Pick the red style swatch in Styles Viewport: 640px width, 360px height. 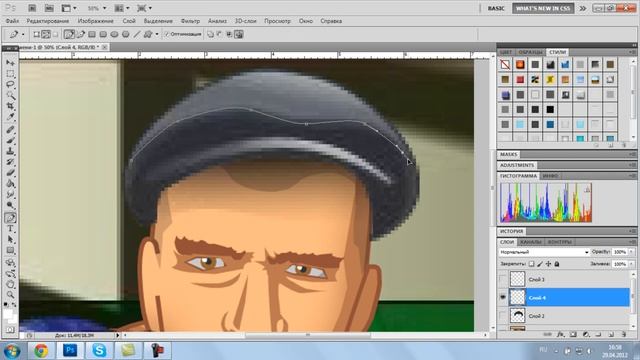[x=520, y=80]
